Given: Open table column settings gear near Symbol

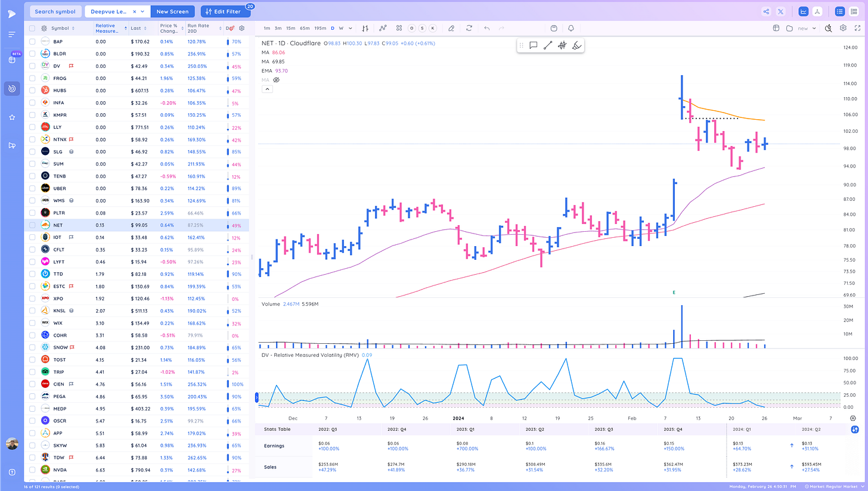Looking at the screenshot, I should coord(44,28).
